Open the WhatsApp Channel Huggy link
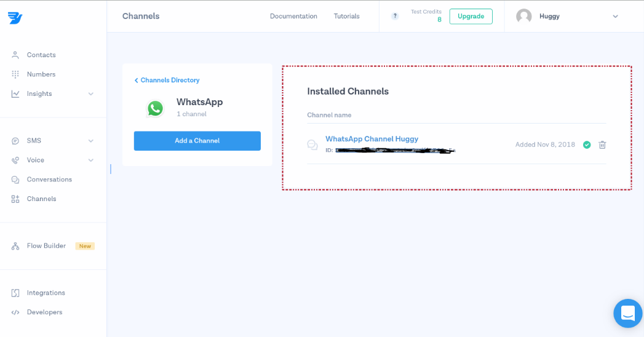 pos(372,139)
